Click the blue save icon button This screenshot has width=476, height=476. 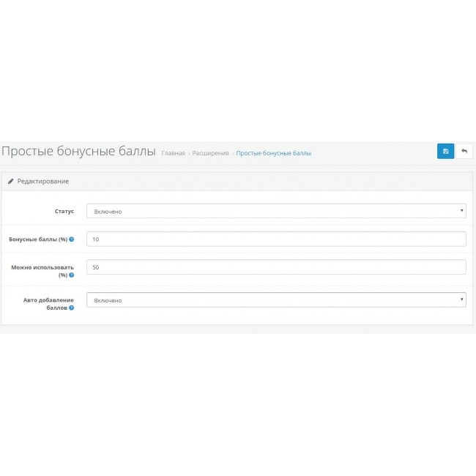[x=445, y=151]
